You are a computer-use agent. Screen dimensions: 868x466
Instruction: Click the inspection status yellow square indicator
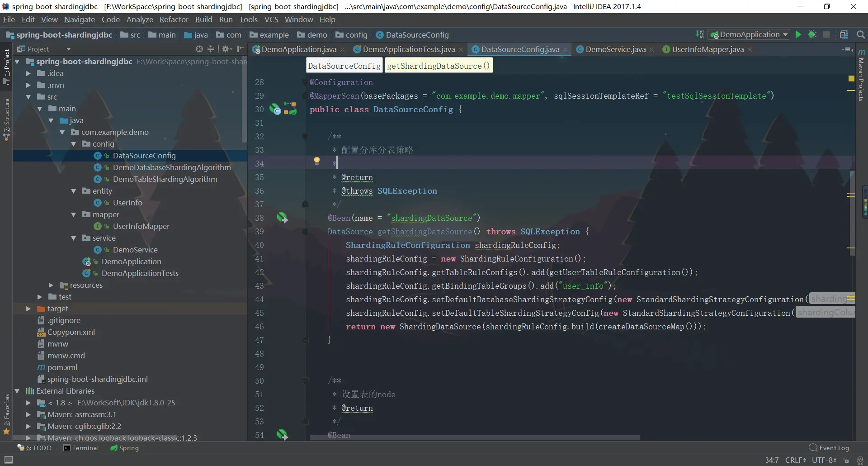click(x=851, y=79)
